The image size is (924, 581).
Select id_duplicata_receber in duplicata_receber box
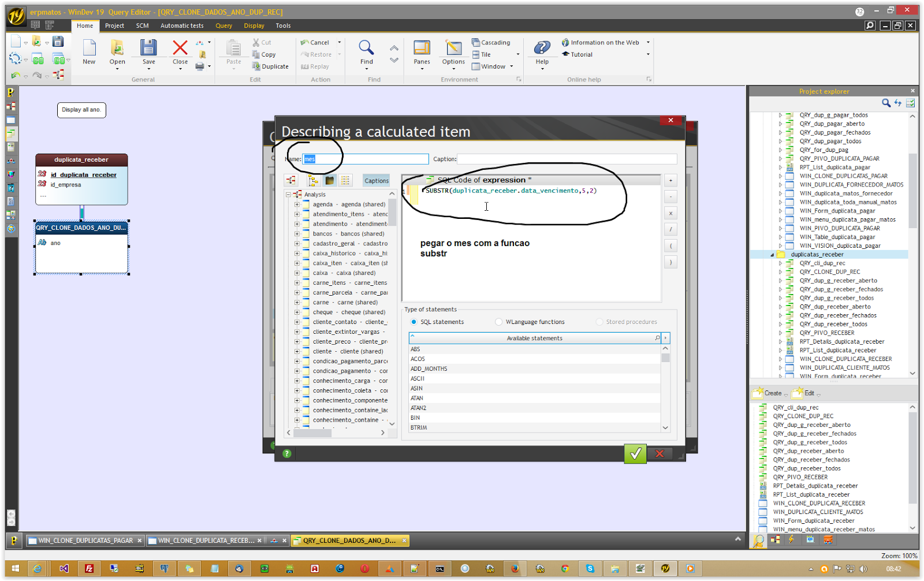pos(83,175)
